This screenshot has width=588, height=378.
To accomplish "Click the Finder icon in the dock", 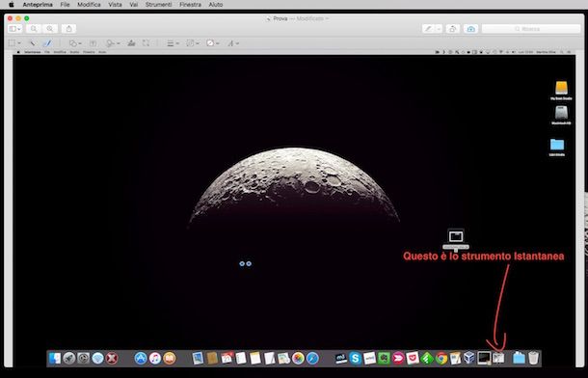I will [55, 358].
